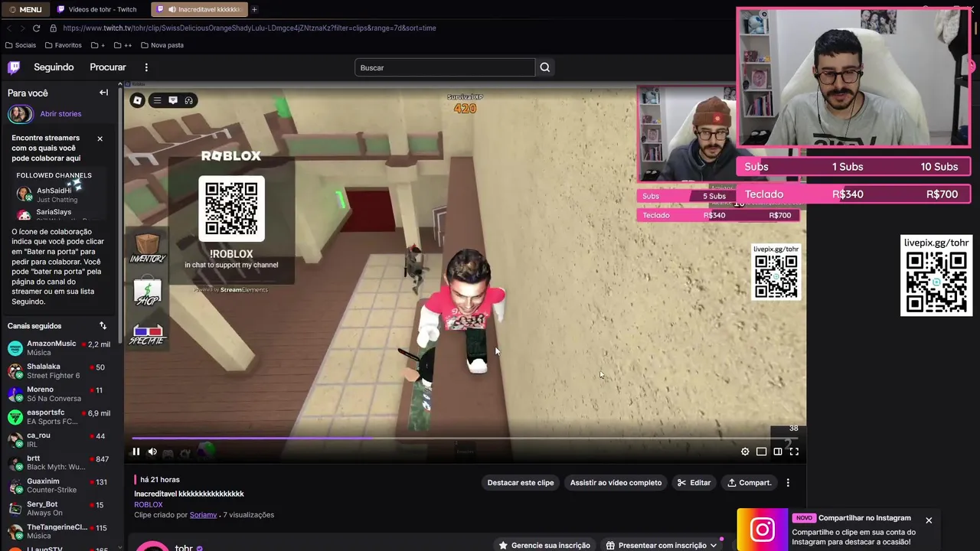The height and width of the screenshot is (551, 980).
Task: Expand 'Presentear com inscrição' dropdown
Action: 663,546
